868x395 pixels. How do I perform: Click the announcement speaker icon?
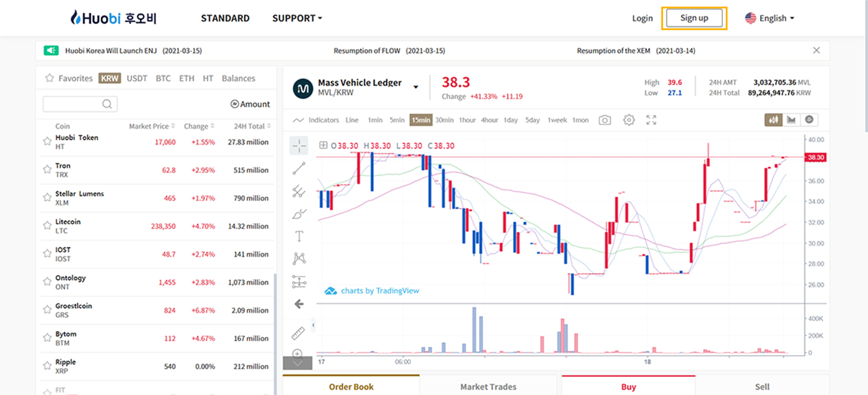(x=51, y=51)
